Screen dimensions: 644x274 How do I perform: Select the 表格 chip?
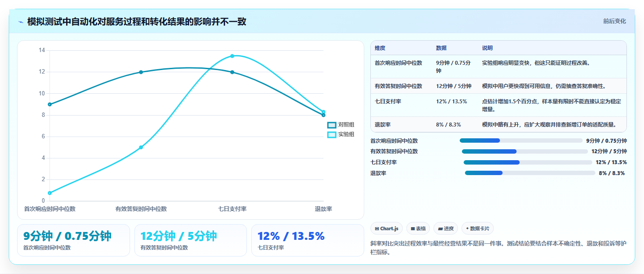click(x=418, y=228)
